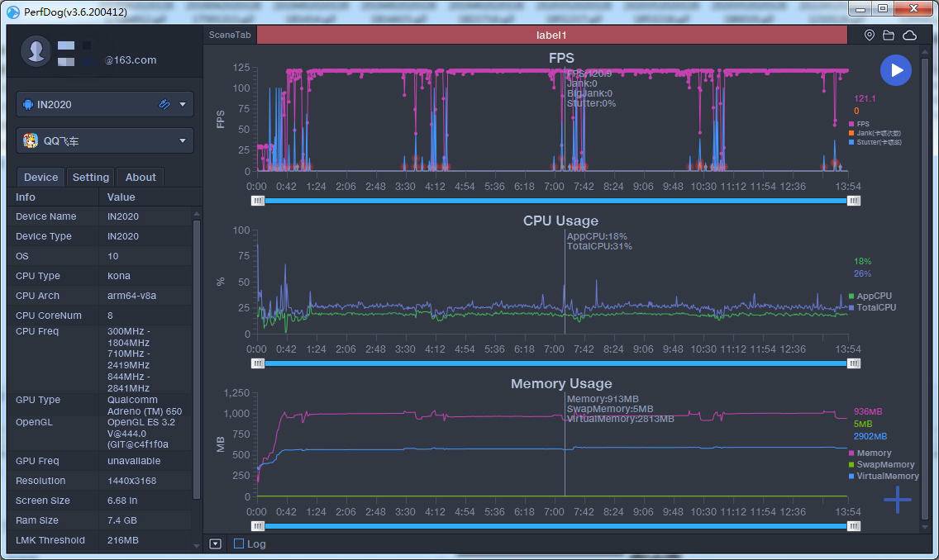Toggle Jank legend series visibility
Image resolution: width=939 pixels, height=560 pixels.
[x=875, y=133]
